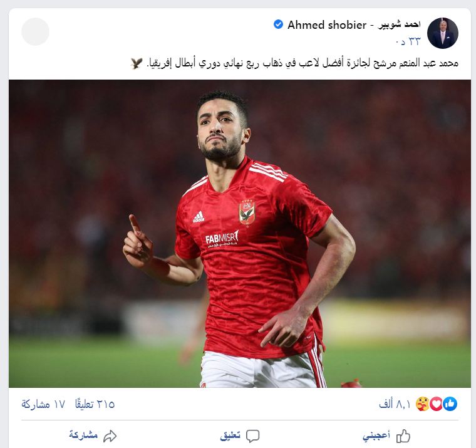Click the Arabic post caption text
Screen dimensions: 476x448
point(303,63)
